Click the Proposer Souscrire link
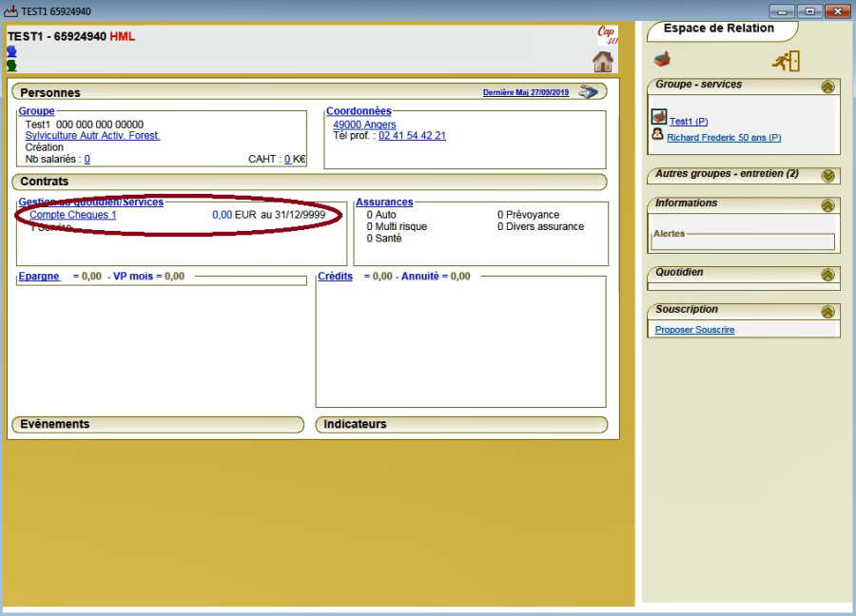Image resolution: width=856 pixels, height=616 pixels. coord(694,330)
